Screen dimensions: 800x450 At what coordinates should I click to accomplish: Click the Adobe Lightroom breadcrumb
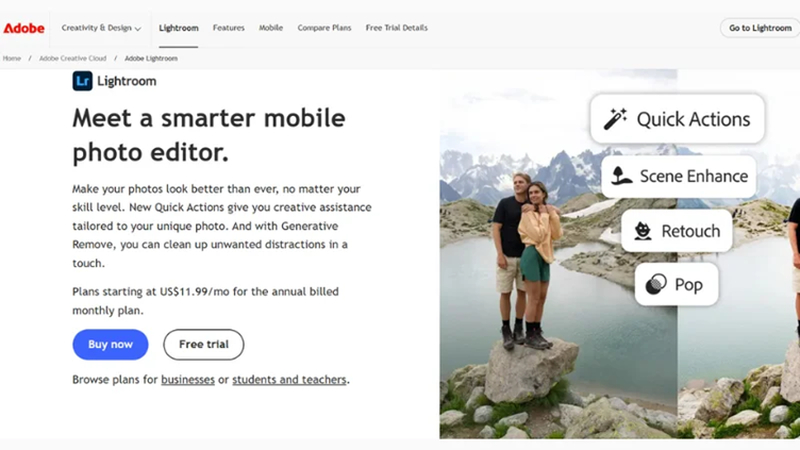point(151,59)
